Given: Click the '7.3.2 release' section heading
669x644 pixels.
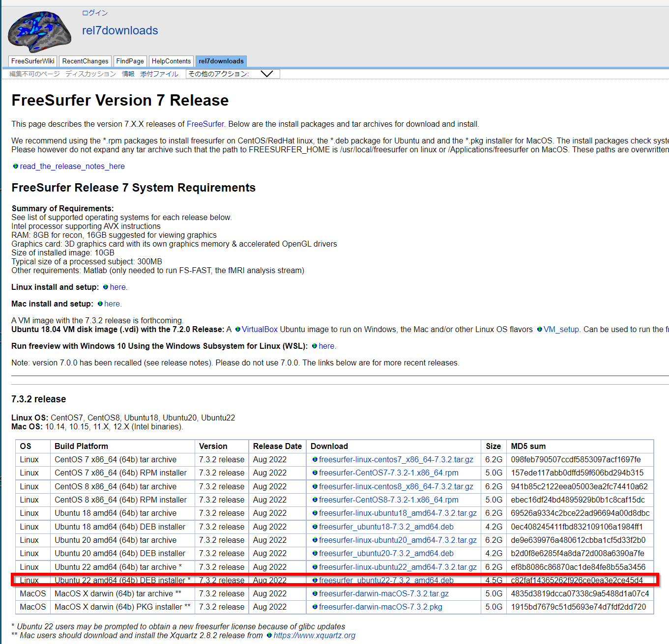Looking at the screenshot, I should (x=39, y=399).
